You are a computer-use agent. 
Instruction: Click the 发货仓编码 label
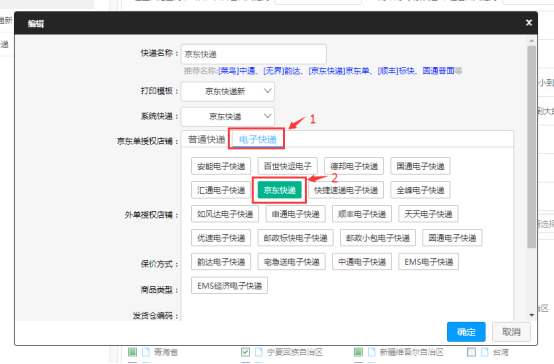click(x=156, y=316)
